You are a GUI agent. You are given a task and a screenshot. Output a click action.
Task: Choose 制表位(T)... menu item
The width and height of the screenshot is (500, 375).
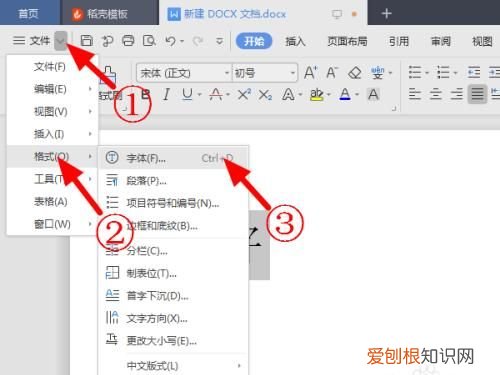pos(173,273)
